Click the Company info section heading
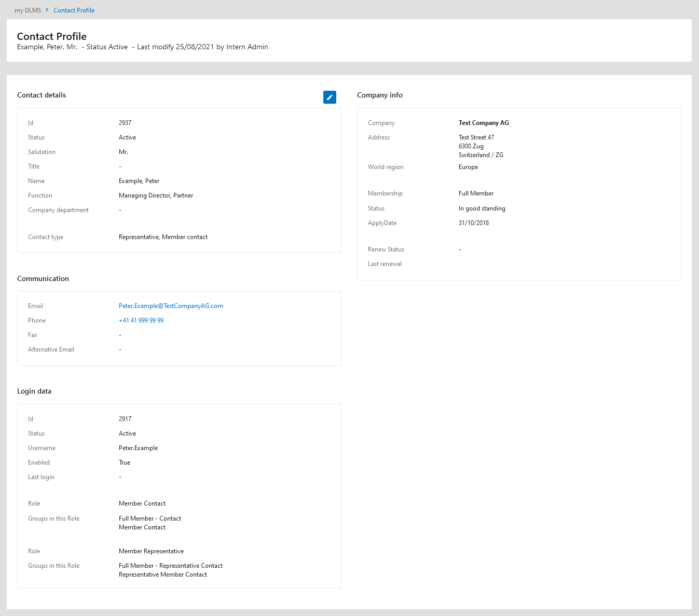 tap(380, 95)
